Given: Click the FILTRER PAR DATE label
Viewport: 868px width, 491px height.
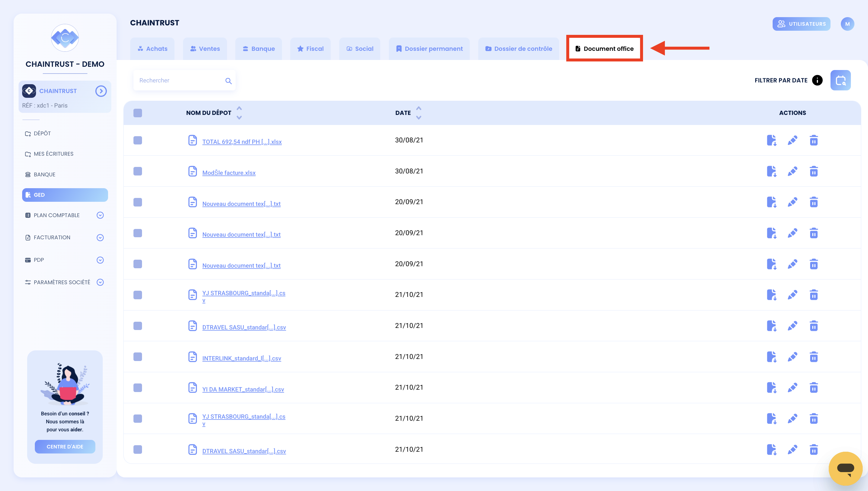Looking at the screenshot, I should pyautogui.click(x=781, y=80).
